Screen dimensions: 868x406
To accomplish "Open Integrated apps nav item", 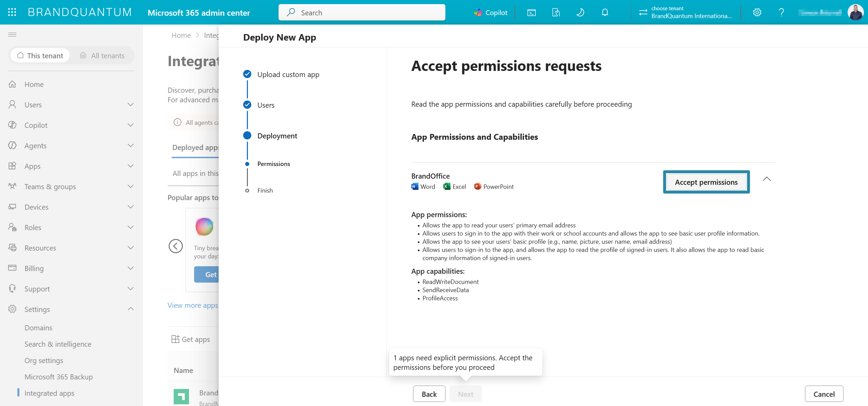I will pyautogui.click(x=49, y=393).
